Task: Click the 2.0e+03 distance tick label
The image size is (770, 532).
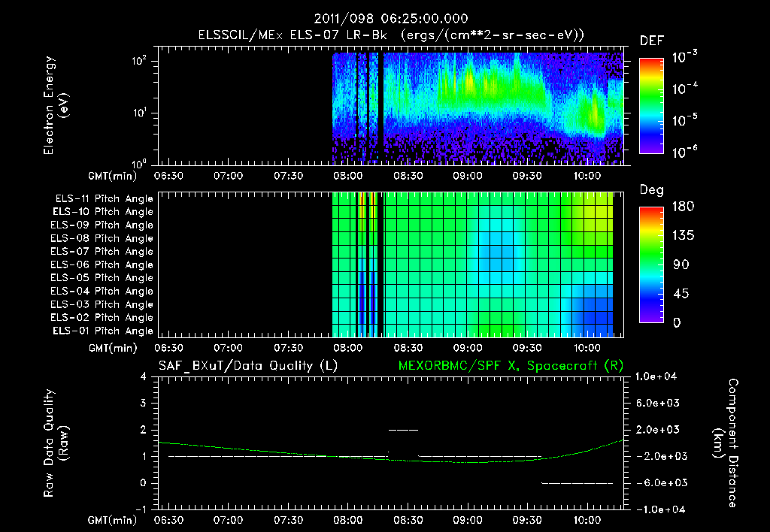Action: [x=659, y=430]
